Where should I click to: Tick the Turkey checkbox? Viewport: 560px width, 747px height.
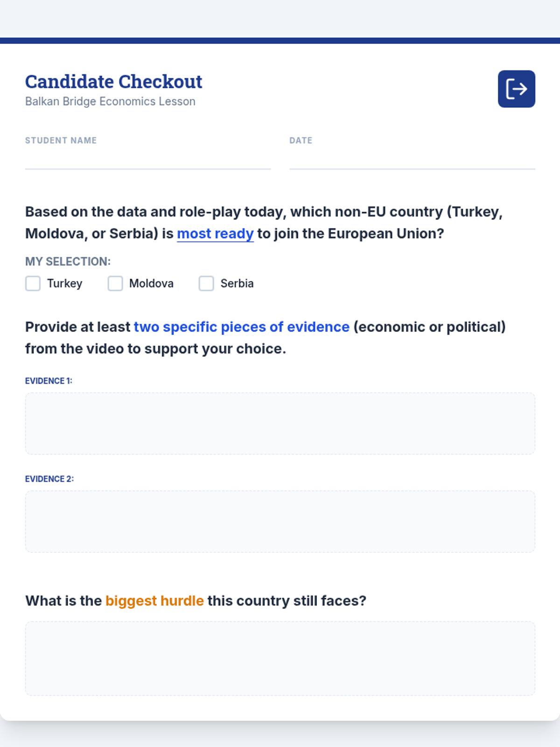tap(33, 283)
